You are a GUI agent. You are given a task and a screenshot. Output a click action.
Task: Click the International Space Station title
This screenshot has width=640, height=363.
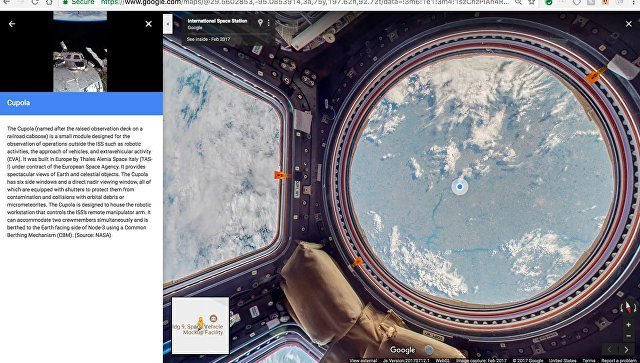coord(217,21)
